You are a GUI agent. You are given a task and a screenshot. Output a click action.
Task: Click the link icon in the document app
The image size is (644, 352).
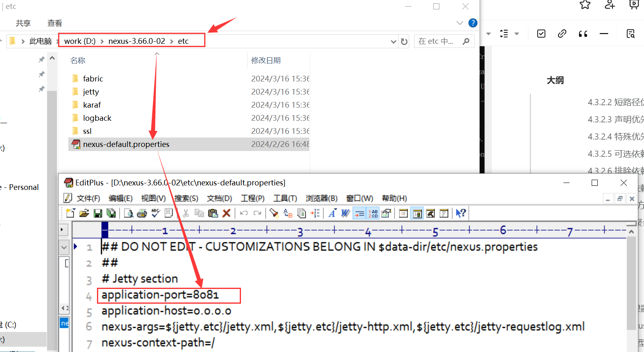point(562,34)
